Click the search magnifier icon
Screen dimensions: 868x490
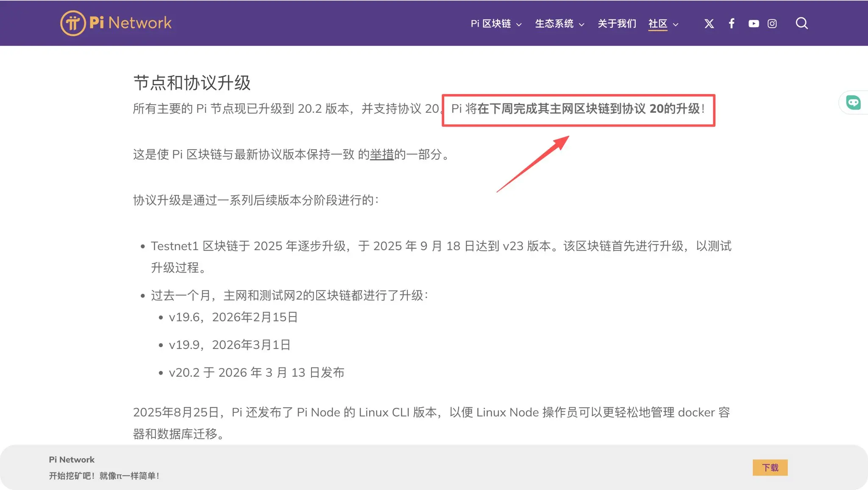point(801,23)
